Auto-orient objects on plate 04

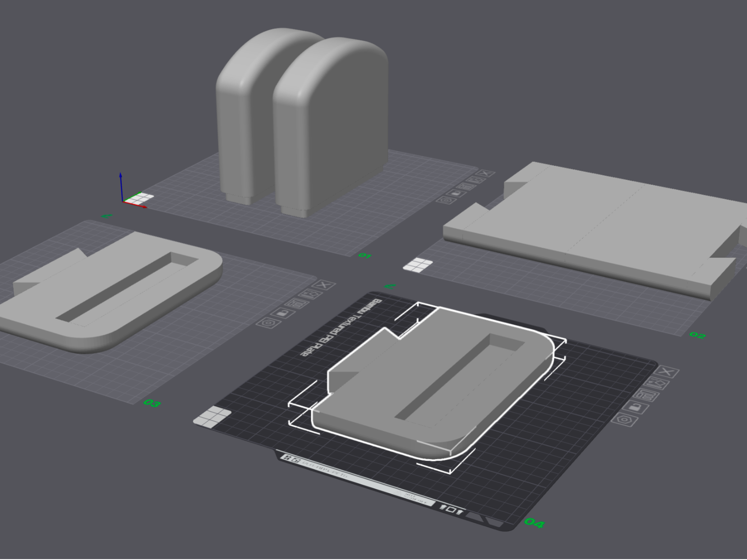[x=656, y=384]
